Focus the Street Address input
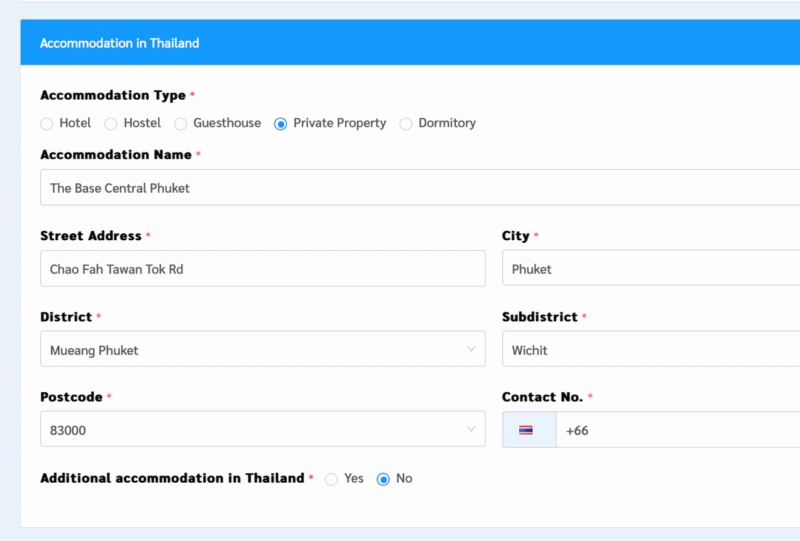The width and height of the screenshot is (800, 541). [262, 269]
